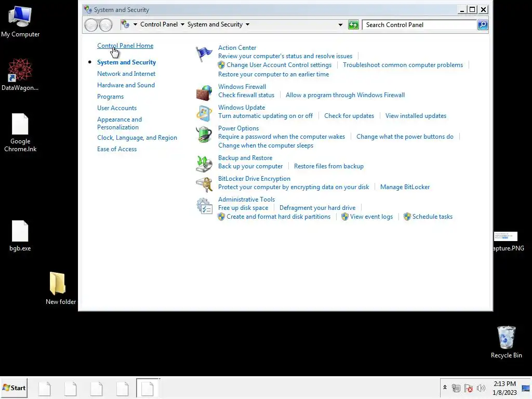Select User Accounts category
This screenshot has height=399, width=532.
117,108
